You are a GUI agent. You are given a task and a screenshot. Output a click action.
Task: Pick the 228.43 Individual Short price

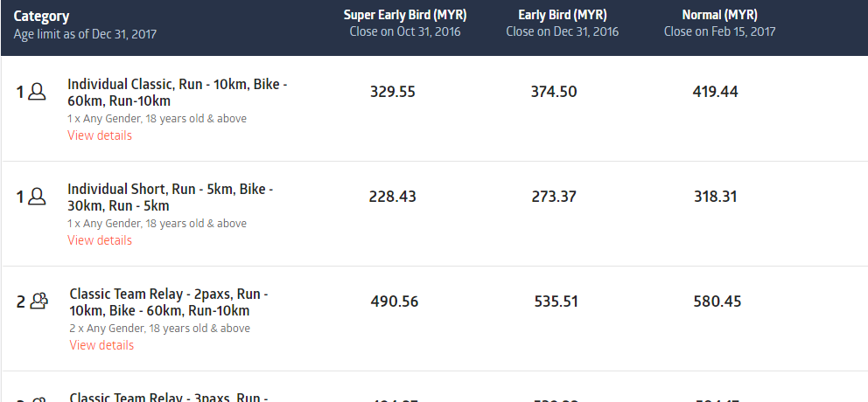[393, 197]
